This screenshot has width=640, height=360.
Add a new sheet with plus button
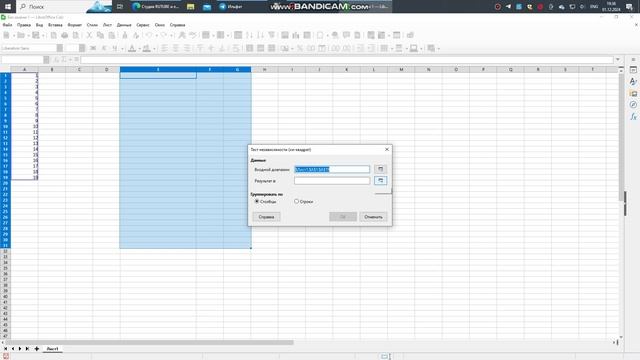36,349
